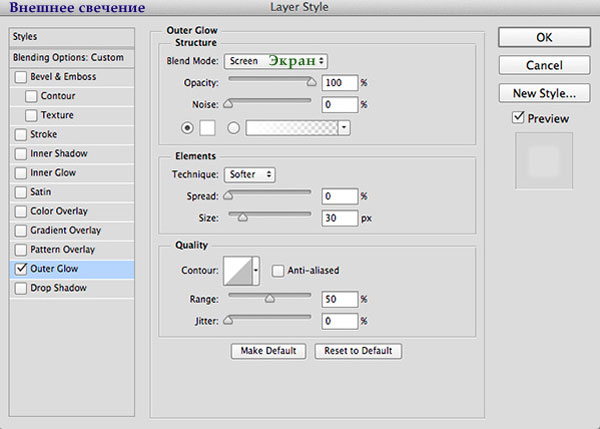Screen dimensions: 600x429
Task: Open the Contour picker arrow
Action: 256,271
